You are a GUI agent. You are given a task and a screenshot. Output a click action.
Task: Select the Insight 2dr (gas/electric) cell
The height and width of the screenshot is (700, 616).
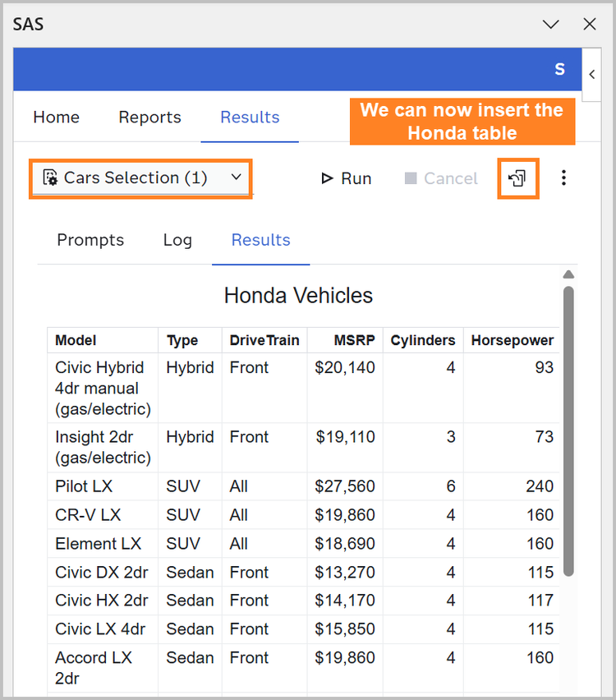click(x=103, y=447)
